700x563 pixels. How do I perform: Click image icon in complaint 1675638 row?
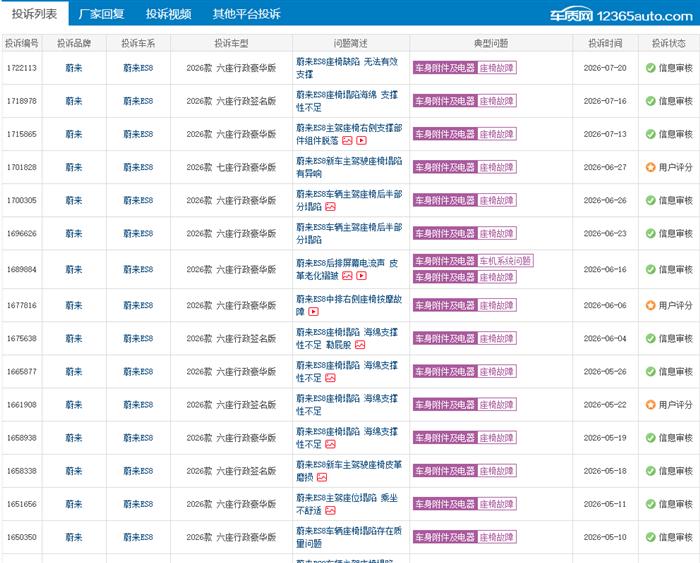tap(360, 345)
